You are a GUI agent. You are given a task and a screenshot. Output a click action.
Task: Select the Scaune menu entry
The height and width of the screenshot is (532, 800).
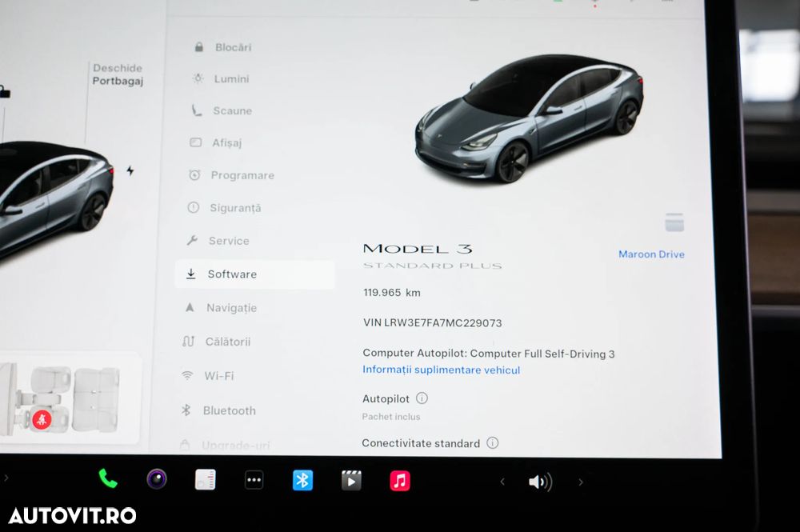pyautogui.click(x=222, y=110)
